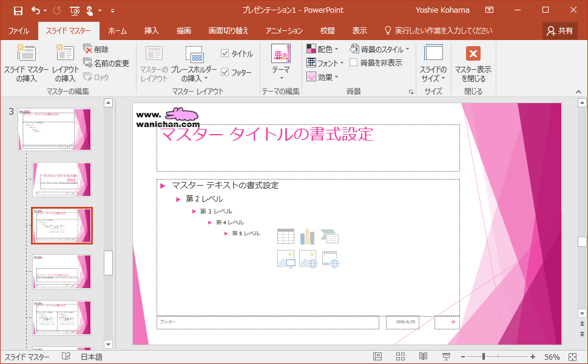Select the two-content layout thumbnail
This screenshot has height=364, width=588.
[62, 318]
